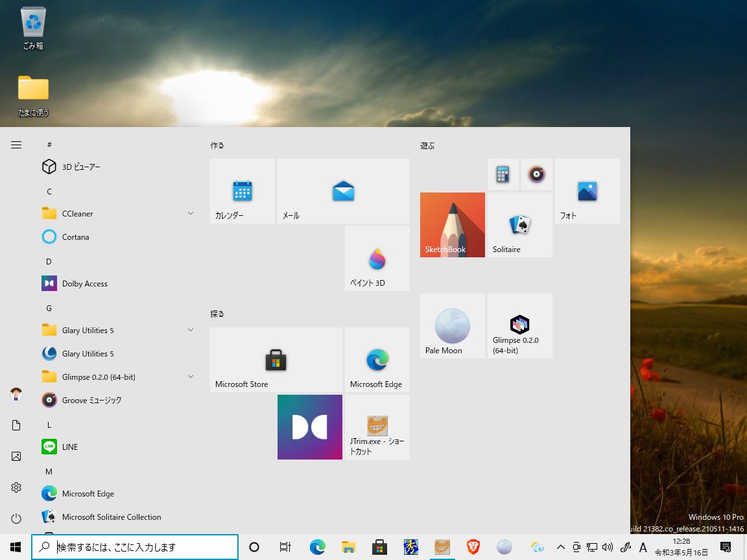Open the Microsoft Edge tile

click(x=377, y=360)
